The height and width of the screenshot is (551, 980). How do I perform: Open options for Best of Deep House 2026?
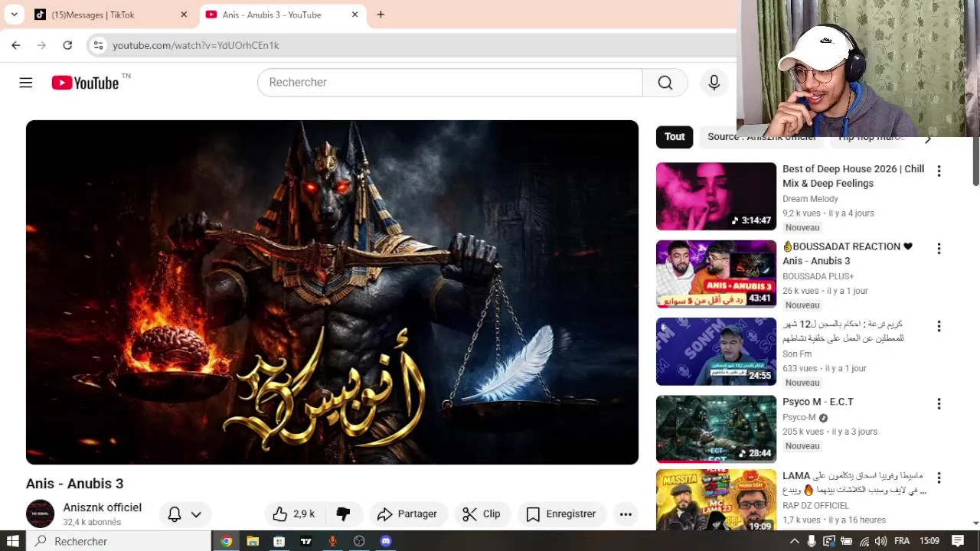pyautogui.click(x=939, y=171)
